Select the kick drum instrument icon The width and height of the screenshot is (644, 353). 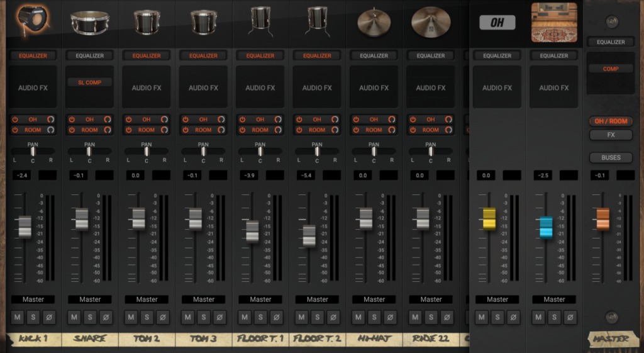tap(33, 20)
